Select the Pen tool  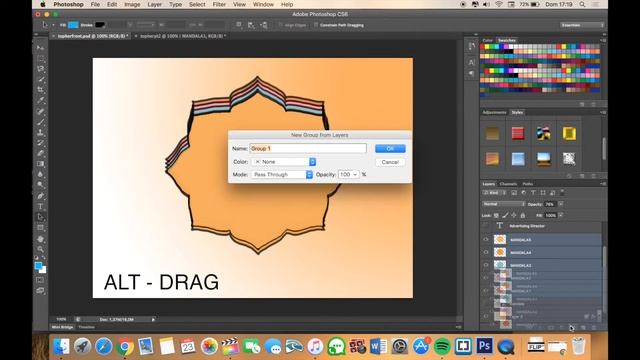(x=40, y=196)
